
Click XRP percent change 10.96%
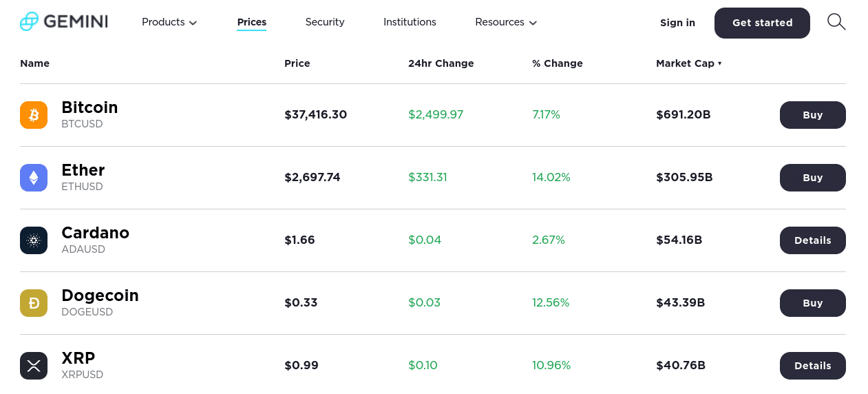(551, 366)
